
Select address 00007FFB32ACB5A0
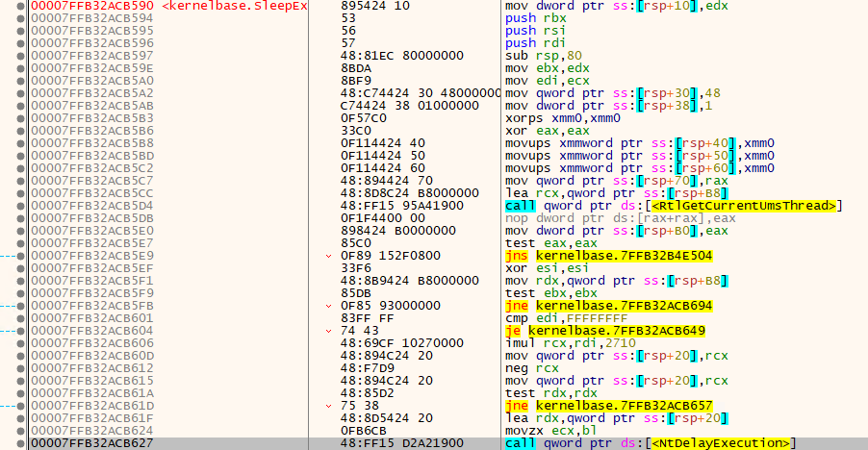pyautogui.click(x=92, y=81)
